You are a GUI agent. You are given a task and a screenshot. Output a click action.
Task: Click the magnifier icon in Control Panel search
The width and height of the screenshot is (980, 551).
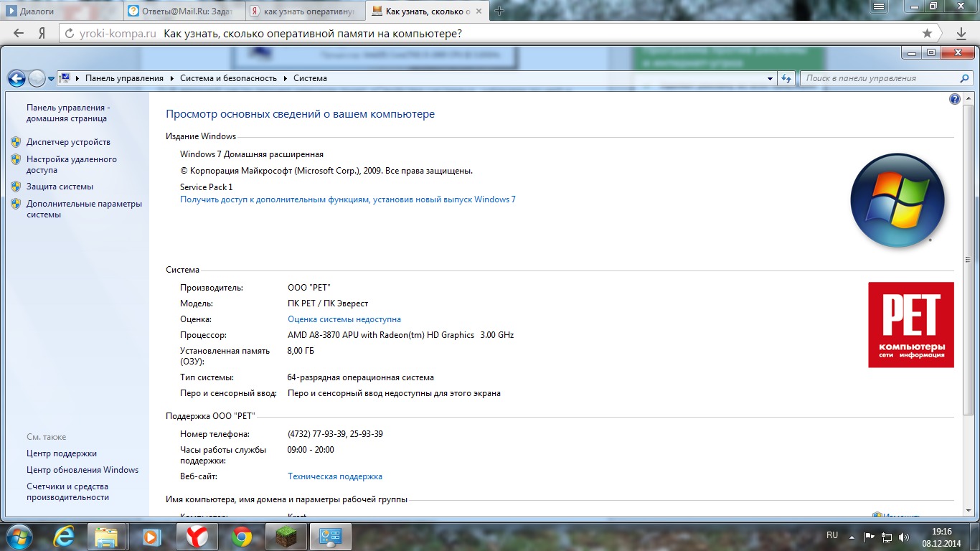tap(964, 78)
